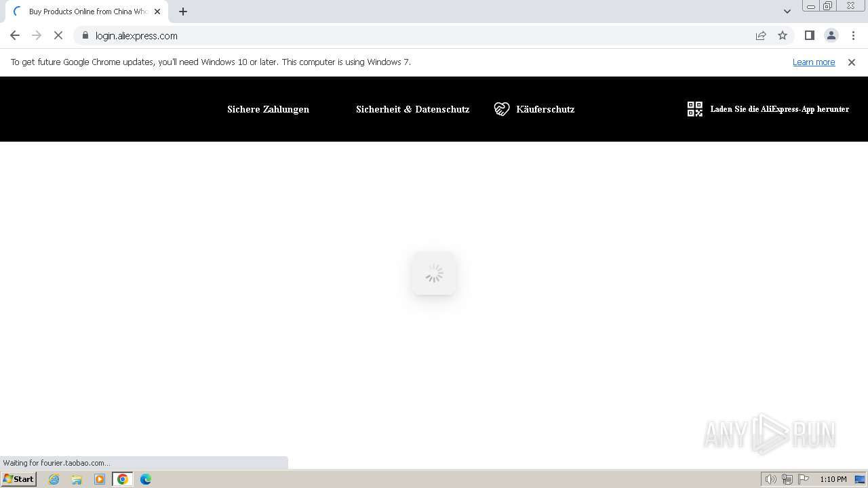Image resolution: width=868 pixels, height=488 pixels.
Task: Close the AliExpress tab
Action: click(x=157, y=12)
